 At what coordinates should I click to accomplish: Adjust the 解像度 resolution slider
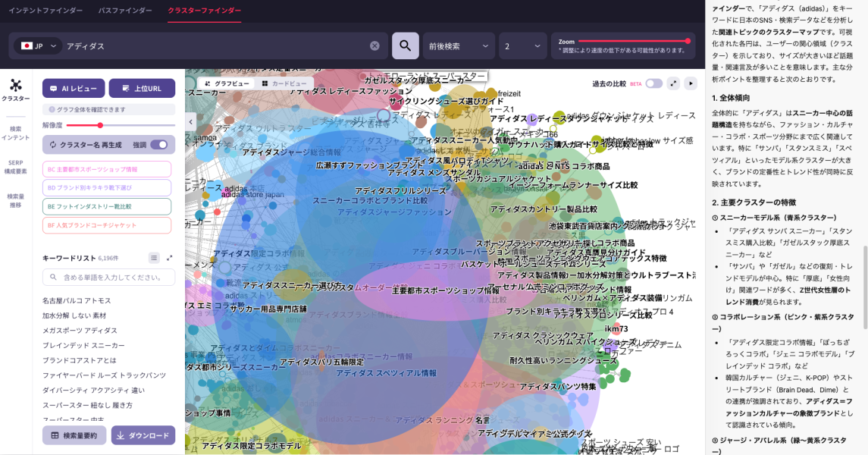pyautogui.click(x=100, y=125)
